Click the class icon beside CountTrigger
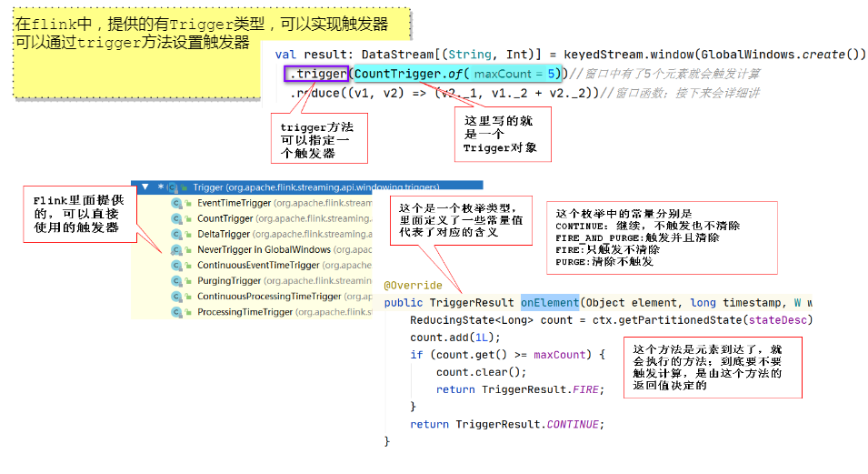Image resolution: width=868 pixels, height=474 pixels. pos(176,219)
